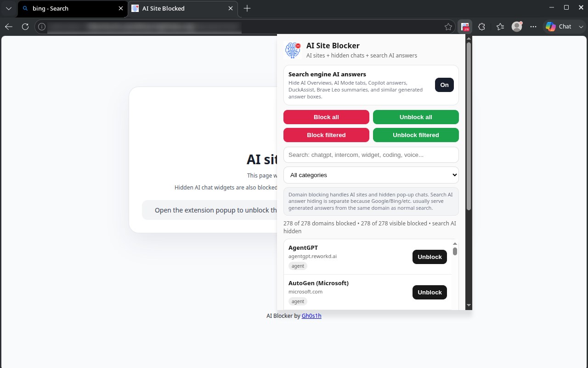Open the Settings and more menu
Screen dimensions: 588x368
[533, 27]
